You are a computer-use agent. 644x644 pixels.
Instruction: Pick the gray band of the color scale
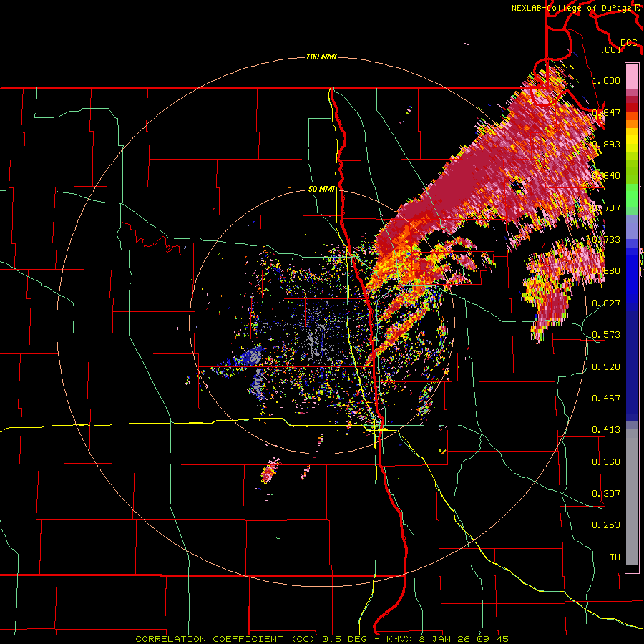632,497
